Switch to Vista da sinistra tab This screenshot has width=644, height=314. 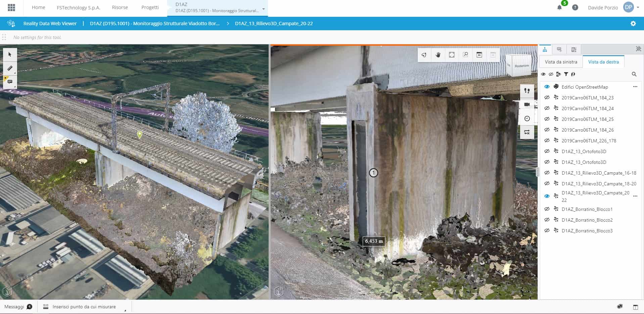[x=561, y=62]
